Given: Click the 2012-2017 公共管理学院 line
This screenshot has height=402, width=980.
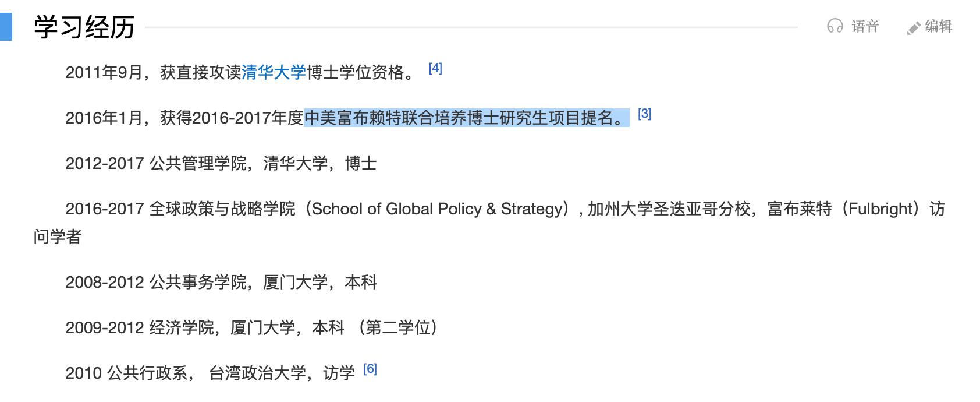Looking at the screenshot, I should point(221,163).
